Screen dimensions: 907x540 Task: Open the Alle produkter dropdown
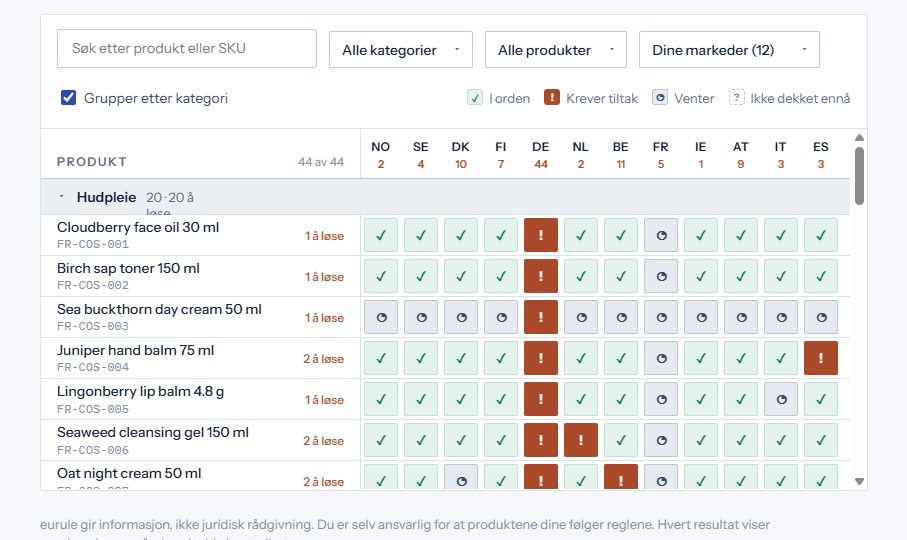pos(556,50)
